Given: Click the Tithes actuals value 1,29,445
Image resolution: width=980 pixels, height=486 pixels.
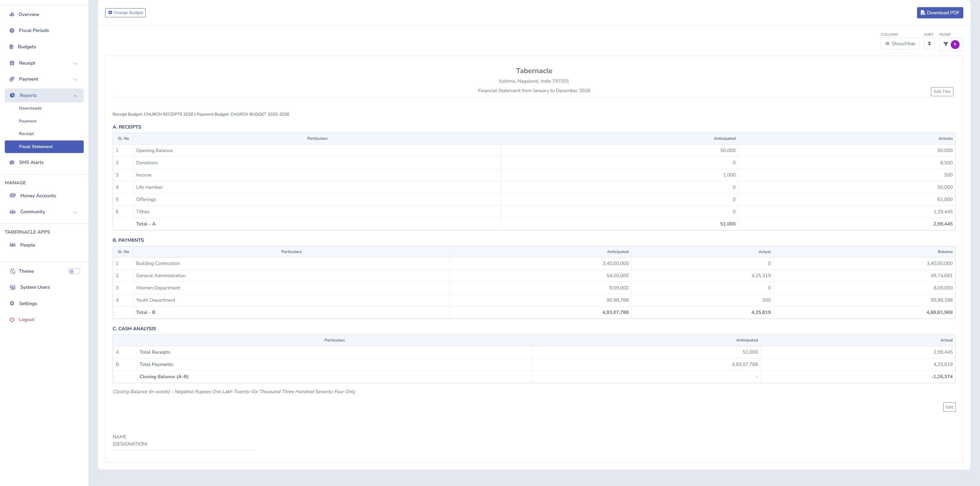Looking at the screenshot, I should (943, 212).
